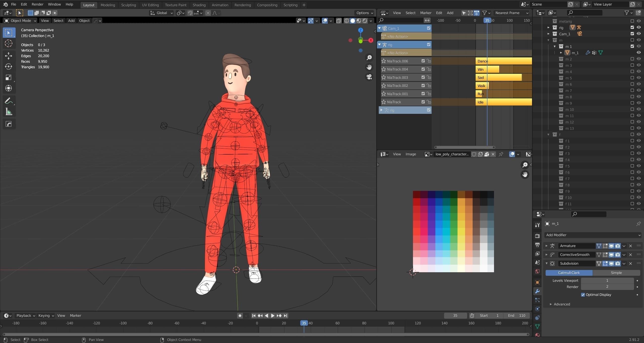Click the outliner search field
Image resolution: width=644 pixels, height=343 pixels.
pyautogui.click(x=585, y=13)
